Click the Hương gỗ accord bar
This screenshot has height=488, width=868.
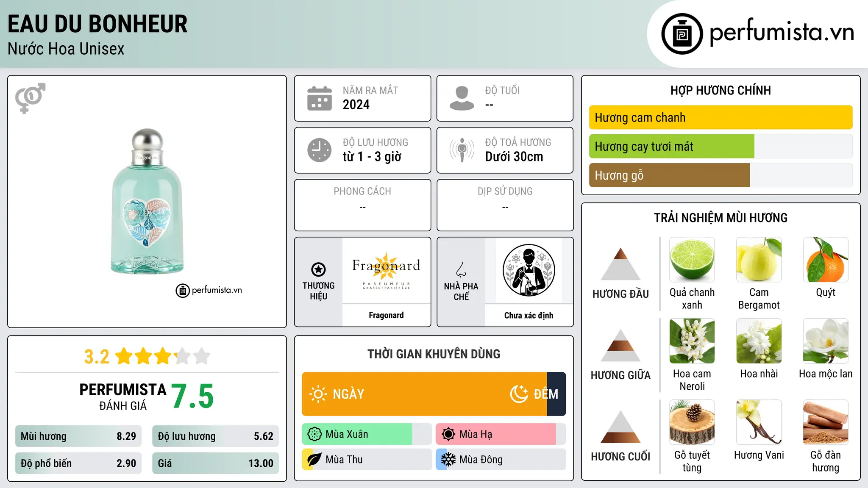pyautogui.click(x=721, y=175)
